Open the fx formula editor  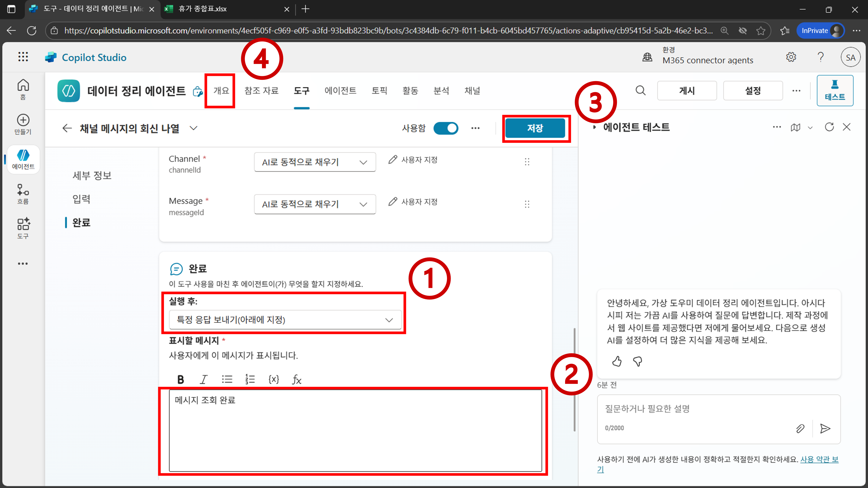(296, 380)
